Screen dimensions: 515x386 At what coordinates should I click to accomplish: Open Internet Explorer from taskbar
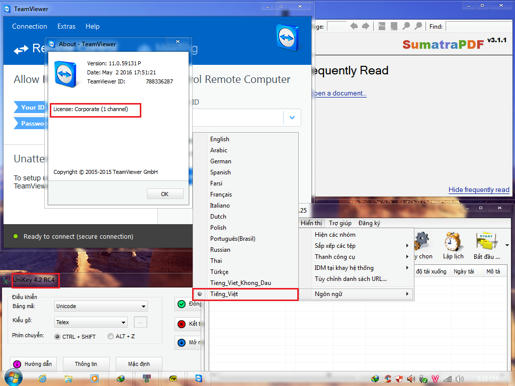pos(42,379)
